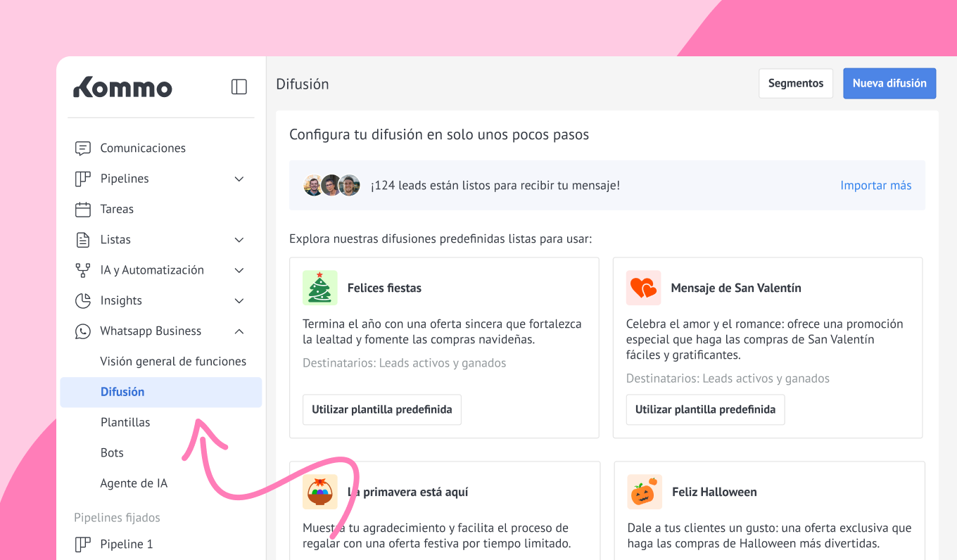This screenshot has width=957, height=560.
Task: Click the Kommo logo
Action: 122,87
